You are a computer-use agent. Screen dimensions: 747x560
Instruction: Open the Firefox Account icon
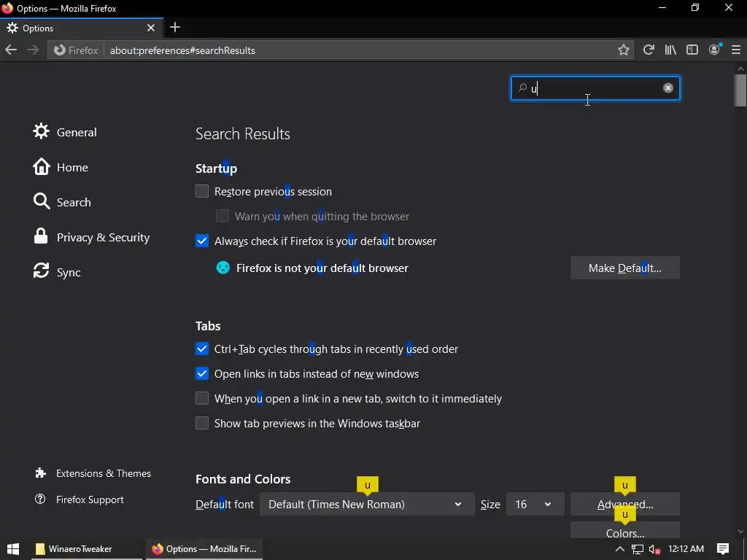tap(715, 50)
